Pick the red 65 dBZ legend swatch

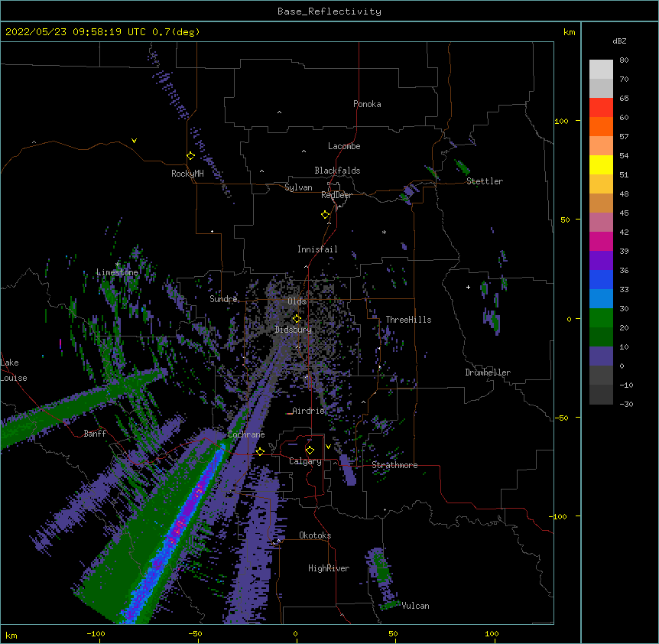point(601,107)
